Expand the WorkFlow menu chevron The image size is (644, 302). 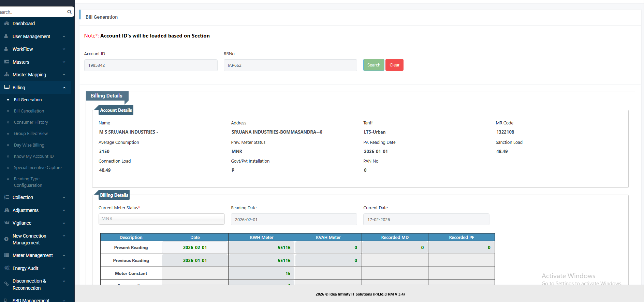point(64,49)
